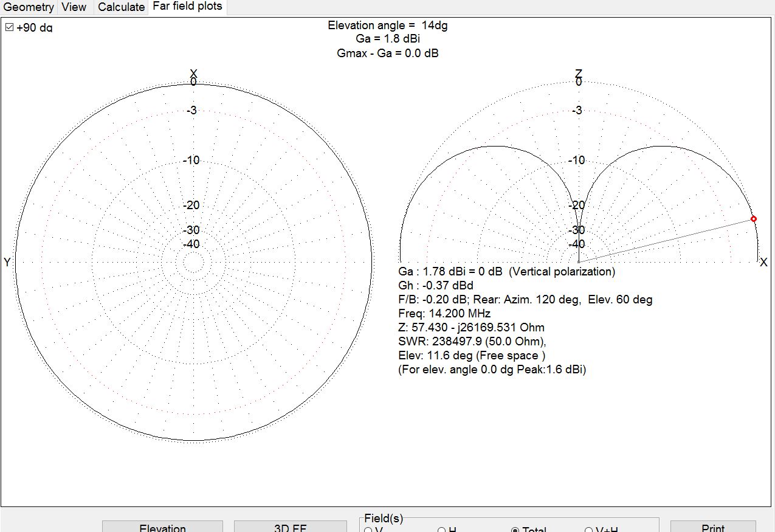
Task: Switch to the View tab
Action: (74, 7)
